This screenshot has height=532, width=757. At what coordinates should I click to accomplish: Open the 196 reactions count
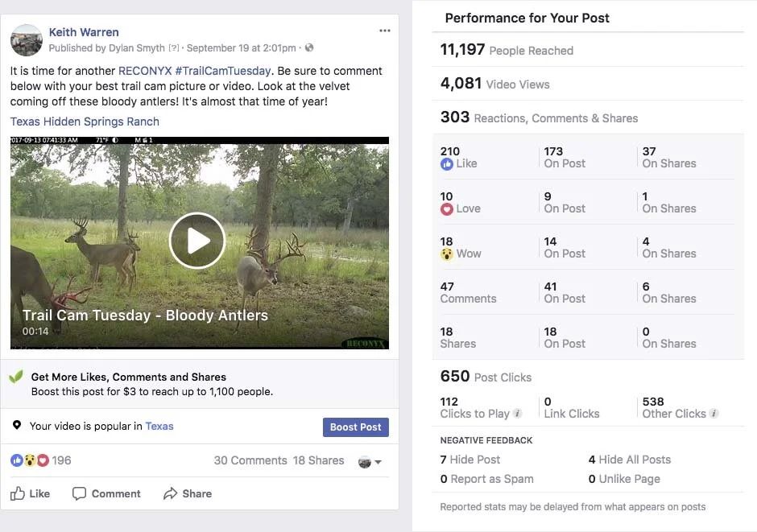point(61,460)
